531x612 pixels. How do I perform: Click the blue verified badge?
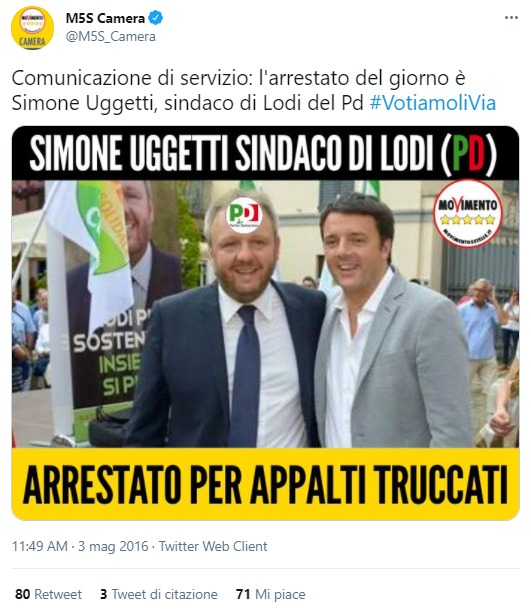[156, 18]
